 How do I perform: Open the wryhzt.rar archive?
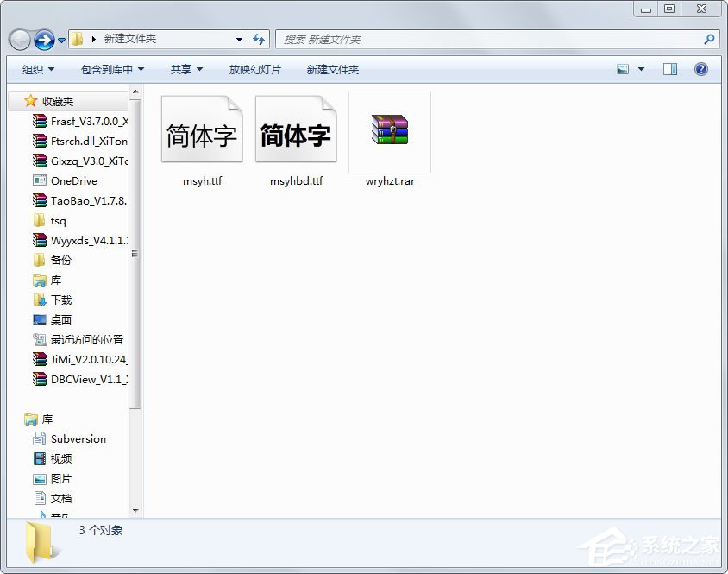tap(388, 131)
